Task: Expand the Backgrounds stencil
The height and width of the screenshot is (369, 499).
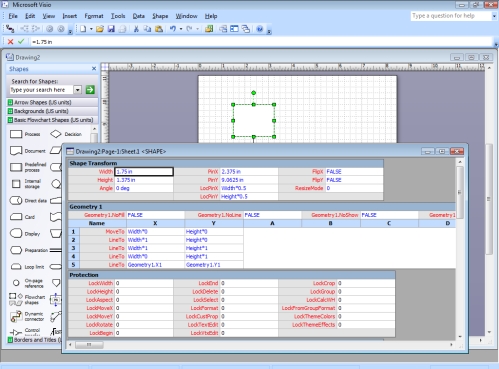Action: (52, 111)
